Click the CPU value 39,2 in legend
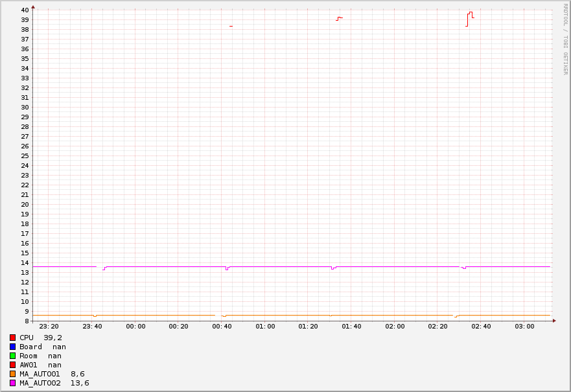The image size is (571, 392). click(52, 338)
